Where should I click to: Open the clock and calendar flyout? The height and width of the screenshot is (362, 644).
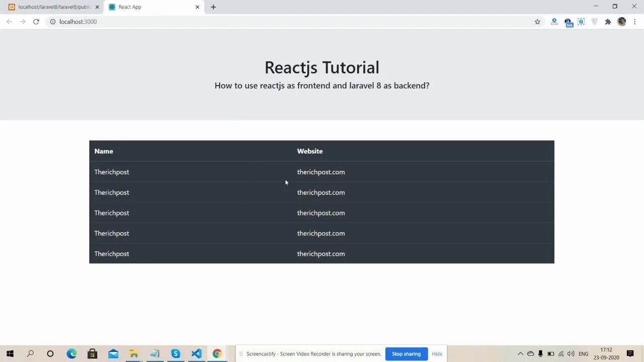click(606, 354)
